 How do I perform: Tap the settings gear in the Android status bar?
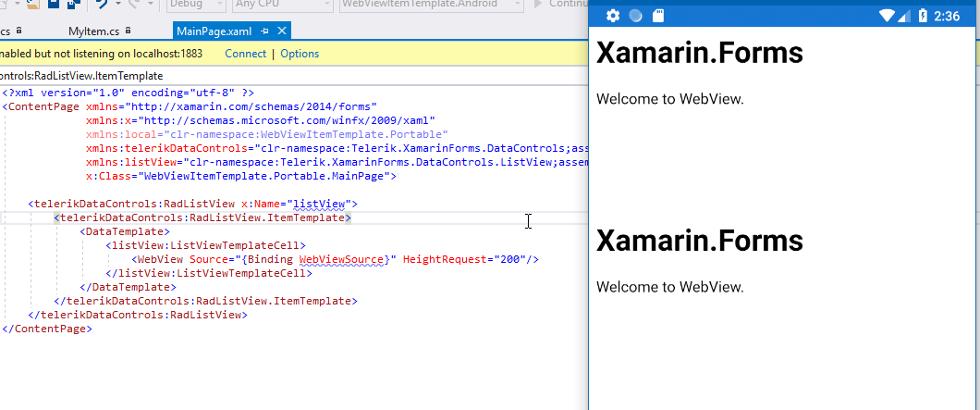click(613, 16)
